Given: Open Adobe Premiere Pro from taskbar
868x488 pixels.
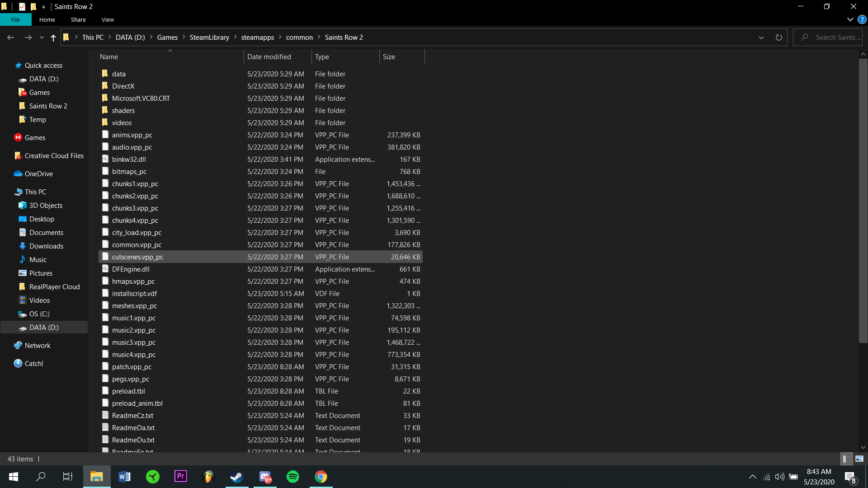Looking at the screenshot, I should pyautogui.click(x=180, y=477).
